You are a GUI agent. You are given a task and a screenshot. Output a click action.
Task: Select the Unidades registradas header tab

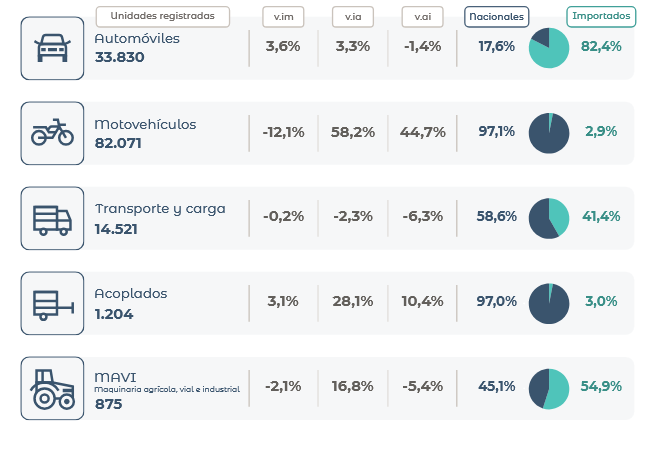coord(162,16)
